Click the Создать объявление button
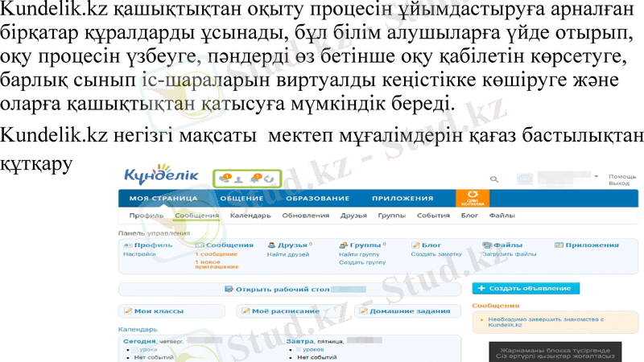The image size is (644, 362). click(525, 288)
